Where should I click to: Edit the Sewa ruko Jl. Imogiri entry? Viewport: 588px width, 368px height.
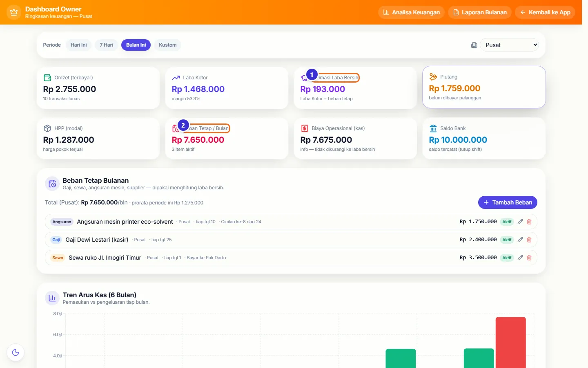(x=520, y=258)
